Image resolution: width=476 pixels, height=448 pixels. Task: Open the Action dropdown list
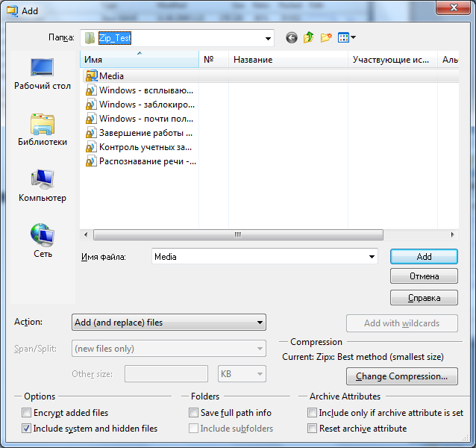click(169, 323)
